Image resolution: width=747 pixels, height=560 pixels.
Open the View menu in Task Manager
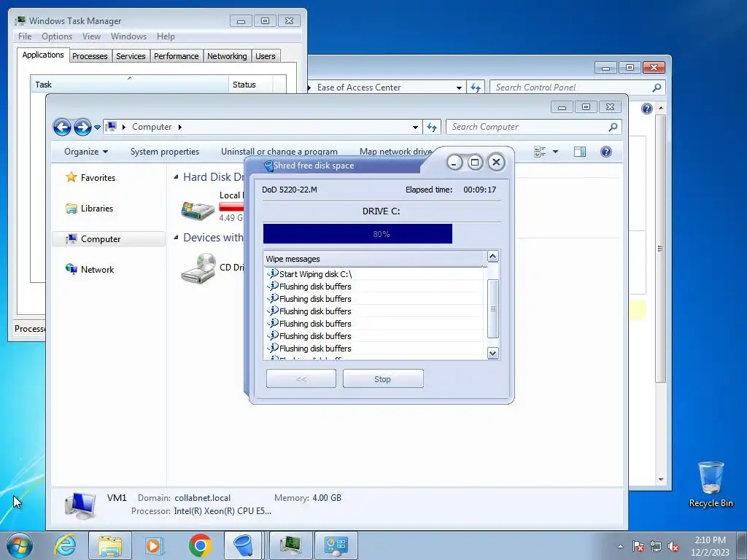click(91, 36)
